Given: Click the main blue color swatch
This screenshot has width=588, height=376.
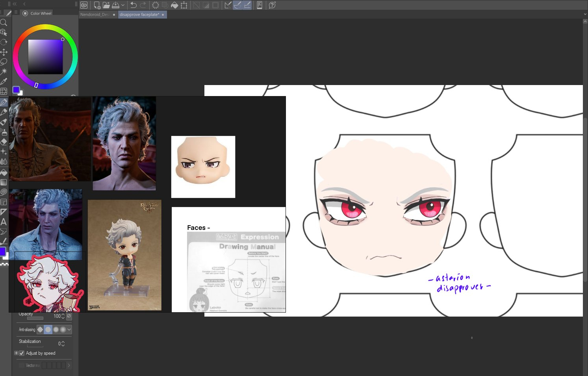Looking at the screenshot, I should pyautogui.click(x=16, y=90).
